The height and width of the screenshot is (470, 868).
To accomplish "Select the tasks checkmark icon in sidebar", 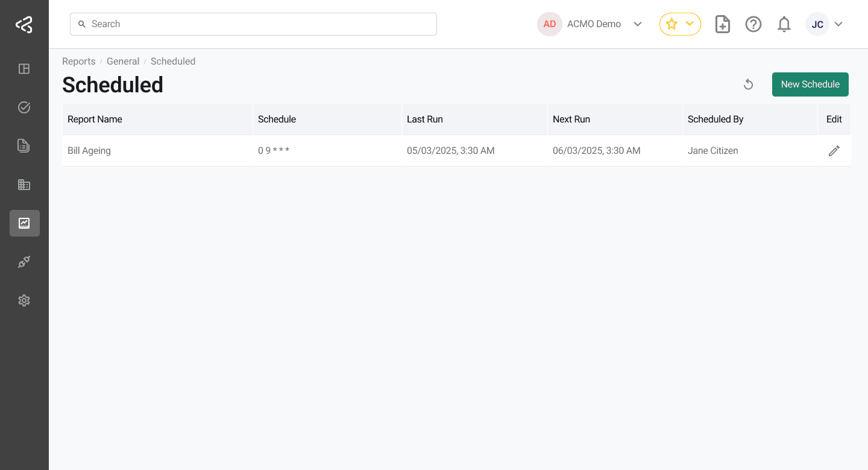I will coord(24,107).
